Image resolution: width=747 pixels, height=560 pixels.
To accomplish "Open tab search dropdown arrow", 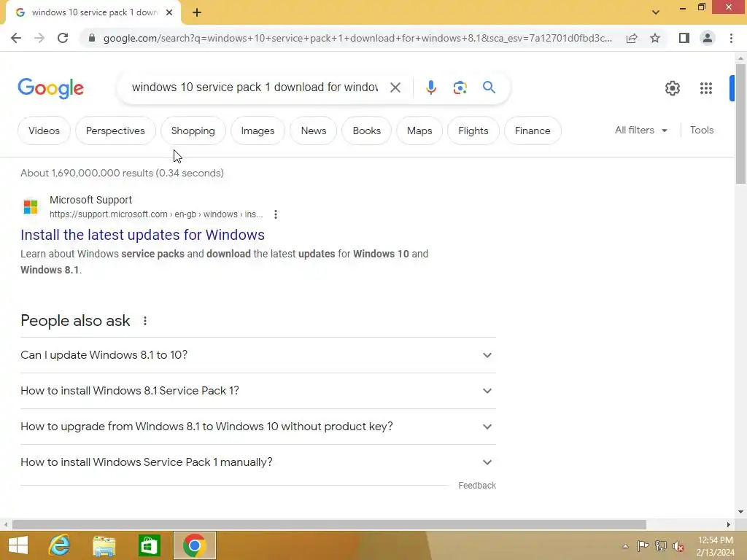I will 656,12.
